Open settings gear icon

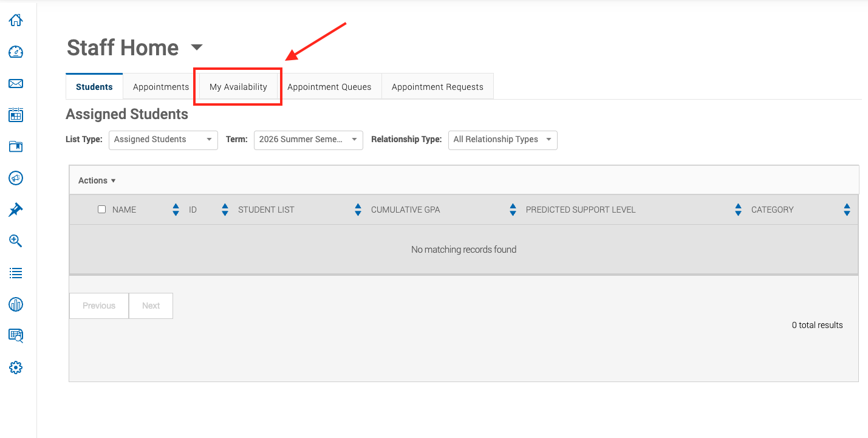(x=16, y=368)
